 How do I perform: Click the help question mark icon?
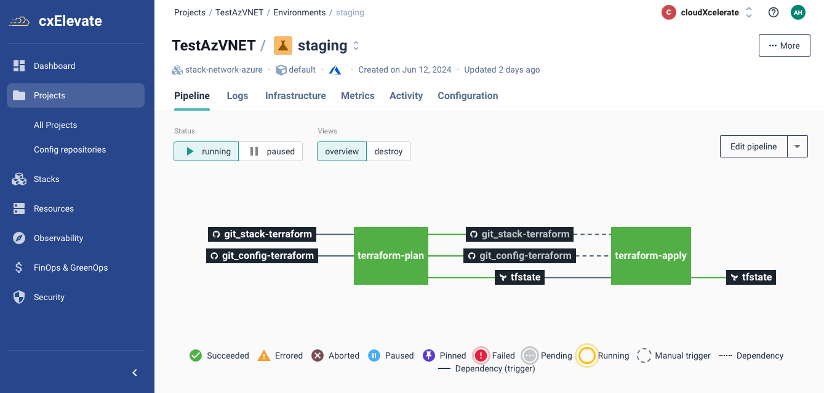point(773,13)
